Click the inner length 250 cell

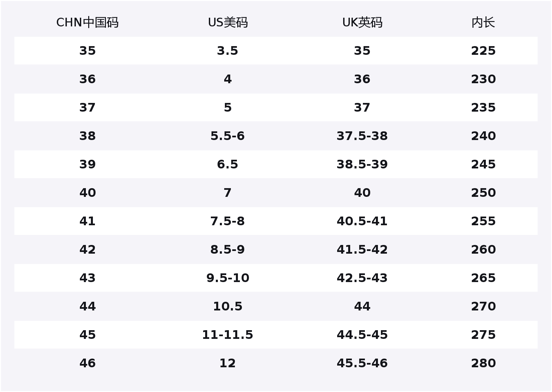tap(483, 193)
